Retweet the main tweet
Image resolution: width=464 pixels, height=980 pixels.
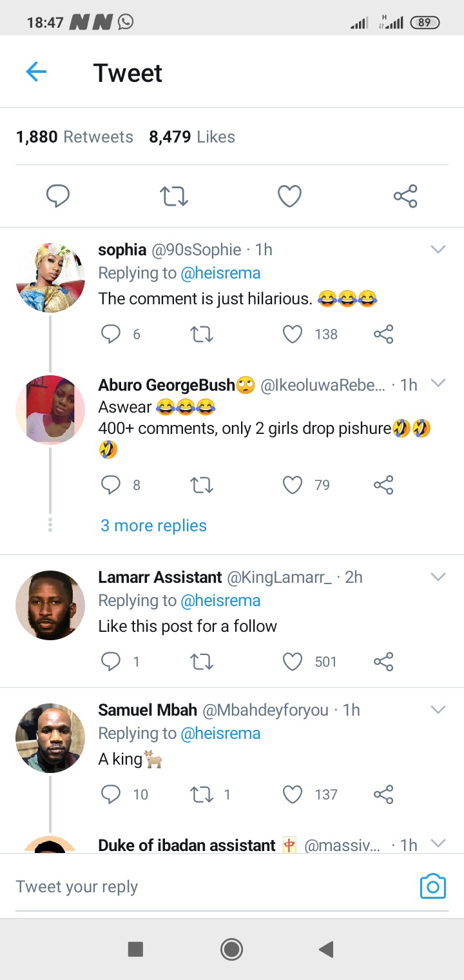(173, 196)
